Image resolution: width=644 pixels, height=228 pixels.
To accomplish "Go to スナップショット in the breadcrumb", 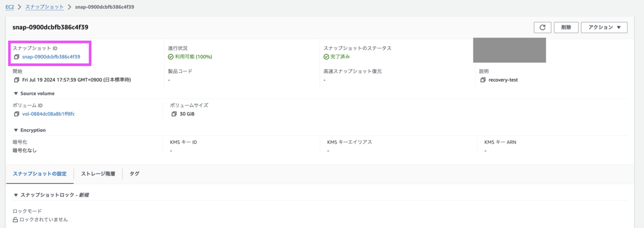I will [44, 7].
